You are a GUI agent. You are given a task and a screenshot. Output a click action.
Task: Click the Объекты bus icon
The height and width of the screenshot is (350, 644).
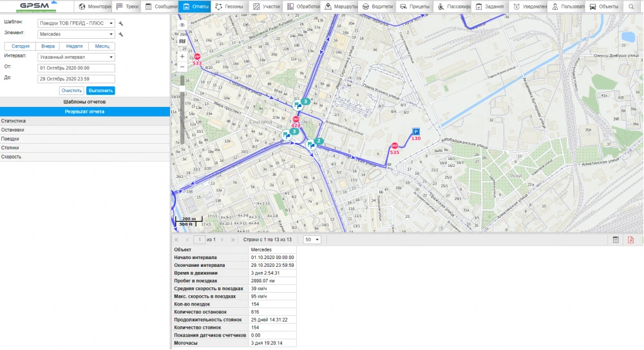(592, 6)
